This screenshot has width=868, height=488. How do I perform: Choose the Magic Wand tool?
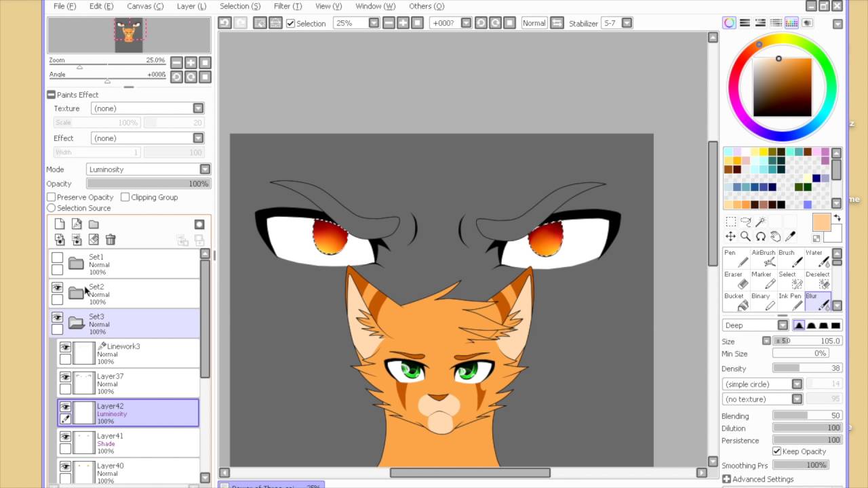coord(760,222)
